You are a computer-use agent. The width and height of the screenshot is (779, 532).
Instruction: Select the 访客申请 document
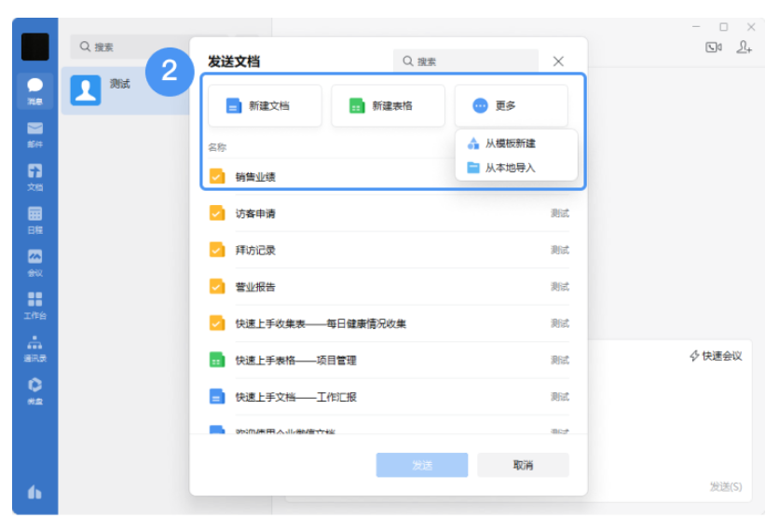point(255,213)
